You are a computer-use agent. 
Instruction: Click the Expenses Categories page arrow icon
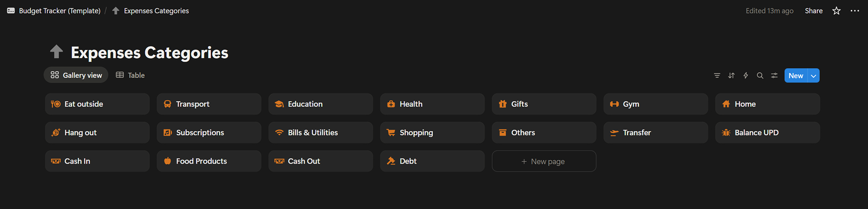click(57, 52)
